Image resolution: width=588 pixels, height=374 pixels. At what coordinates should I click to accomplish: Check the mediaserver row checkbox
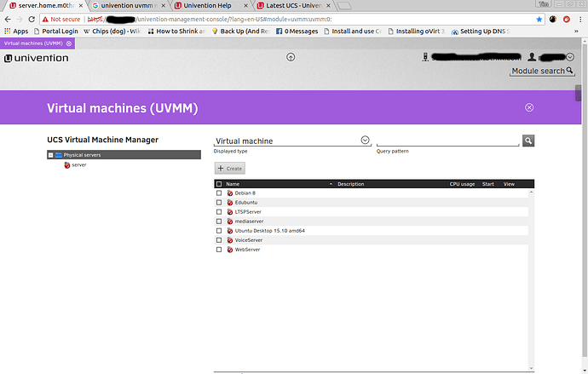coord(219,222)
